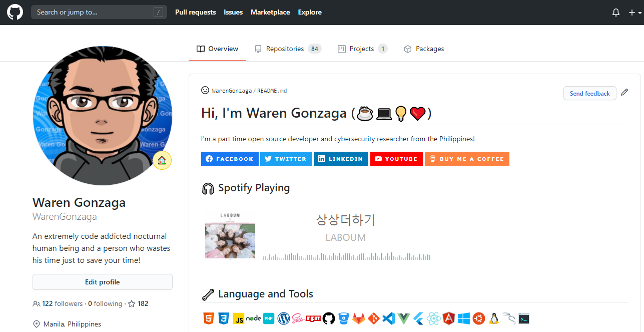644x332 pixels.
Task: Go to Issues in the header
Action: [x=233, y=12]
